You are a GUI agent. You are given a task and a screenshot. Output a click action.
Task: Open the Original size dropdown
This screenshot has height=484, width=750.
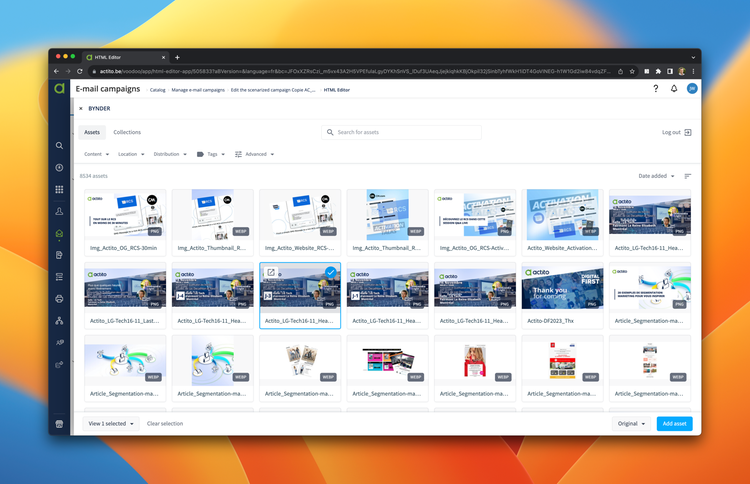pyautogui.click(x=631, y=423)
